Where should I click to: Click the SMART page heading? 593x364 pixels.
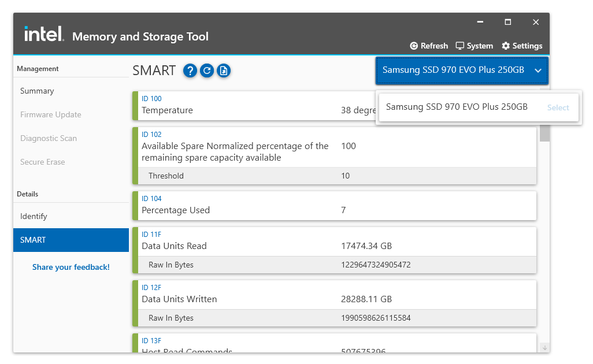pos(154,70)
